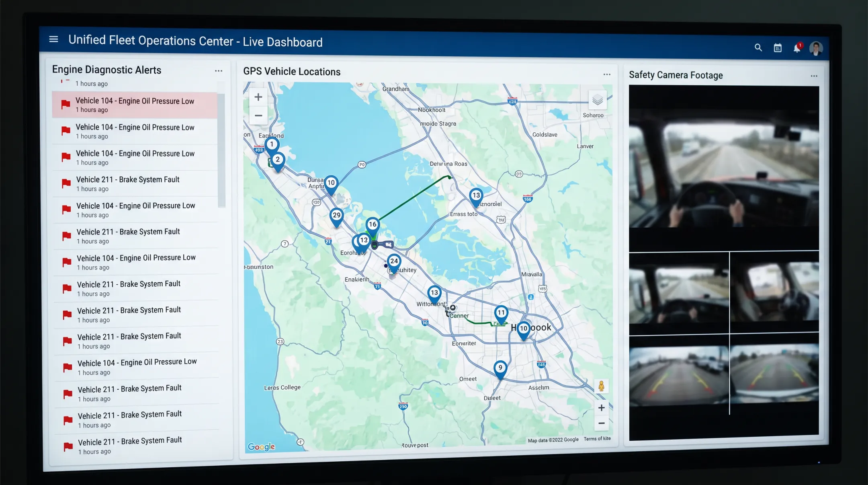Screen dimensions: 868x485
Task: Click the bottom Vehicle 104 Engine Oil alert
Action: tap(137, 367)
